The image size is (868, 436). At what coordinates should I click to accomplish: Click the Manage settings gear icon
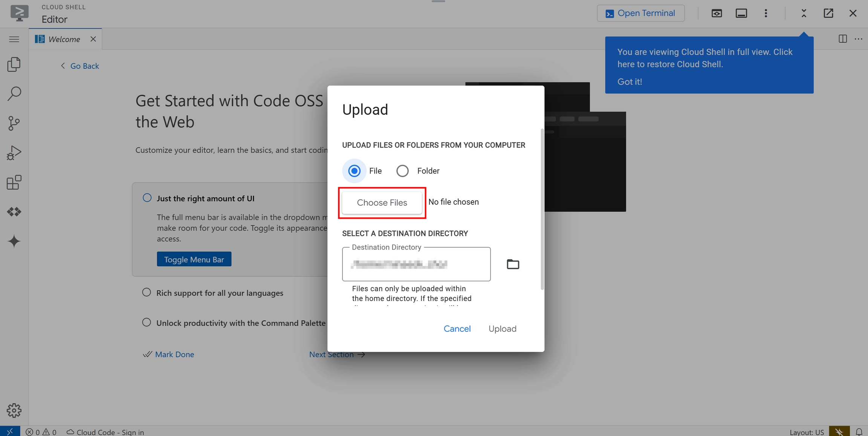tap(14, 410)
